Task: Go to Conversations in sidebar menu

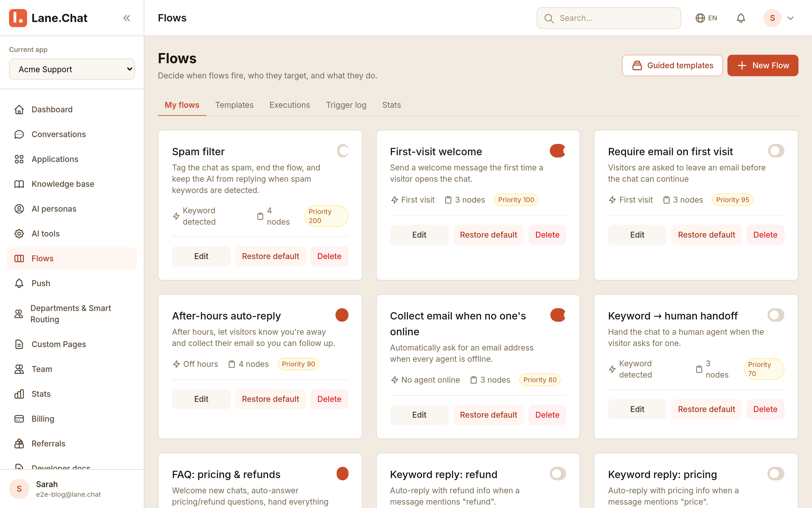Action: click(72, 134)
